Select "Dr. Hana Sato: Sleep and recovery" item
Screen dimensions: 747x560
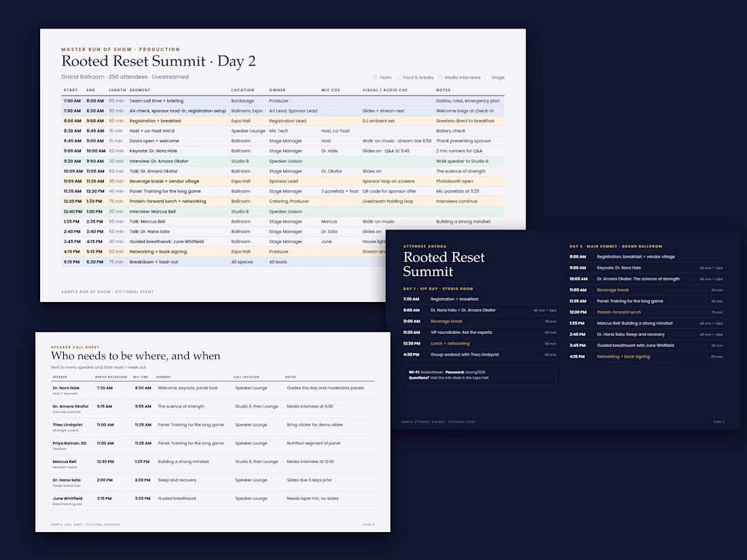(x=631, y=335)
